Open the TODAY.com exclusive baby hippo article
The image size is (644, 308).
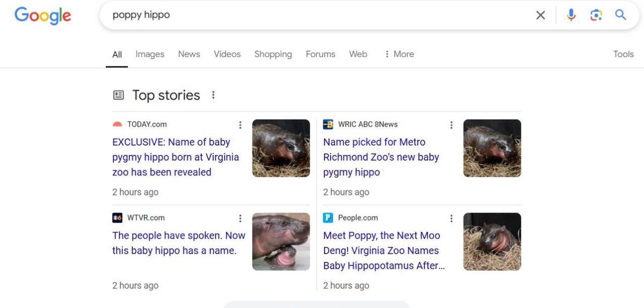(175, 157)
